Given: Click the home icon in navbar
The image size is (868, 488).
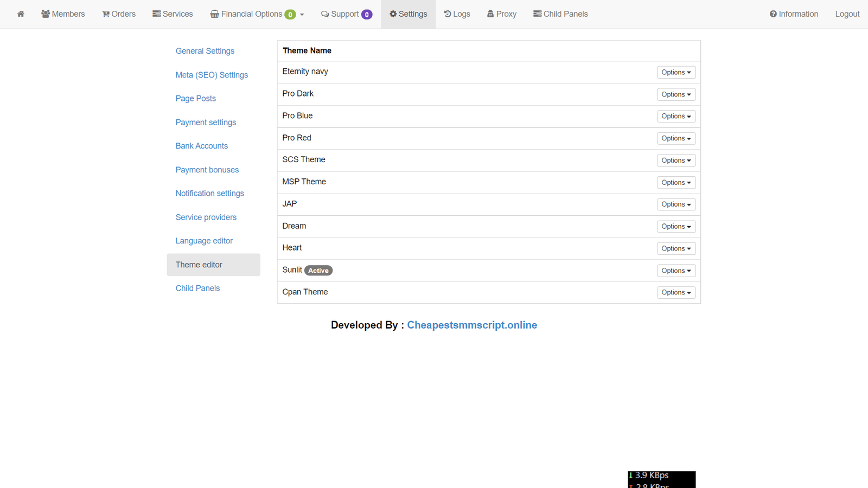Looking at the screenshot, I should [x=21, y=14].
